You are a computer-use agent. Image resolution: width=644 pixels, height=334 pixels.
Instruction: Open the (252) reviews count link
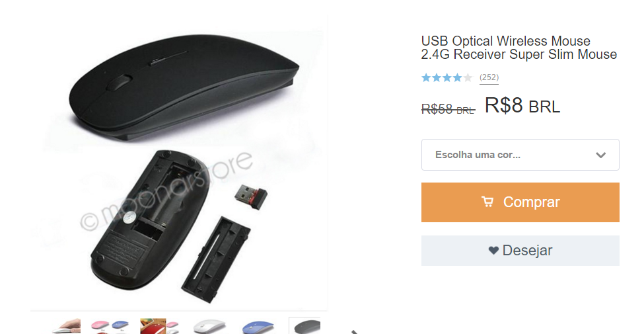click(x=489, y=77)
